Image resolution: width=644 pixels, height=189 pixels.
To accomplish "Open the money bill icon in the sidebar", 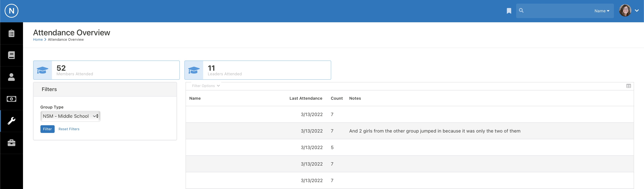I will (x=11, y=99).
